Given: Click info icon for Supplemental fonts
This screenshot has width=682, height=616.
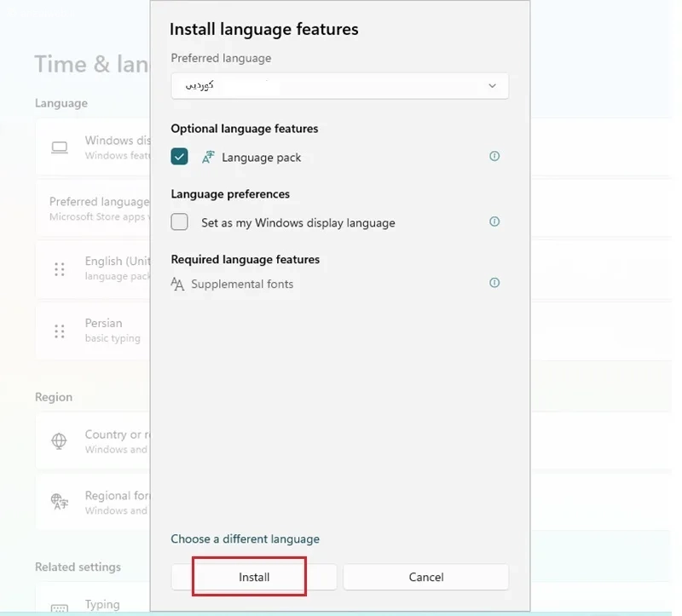Looking at the screenshot, I should click(x=494, y=283).
